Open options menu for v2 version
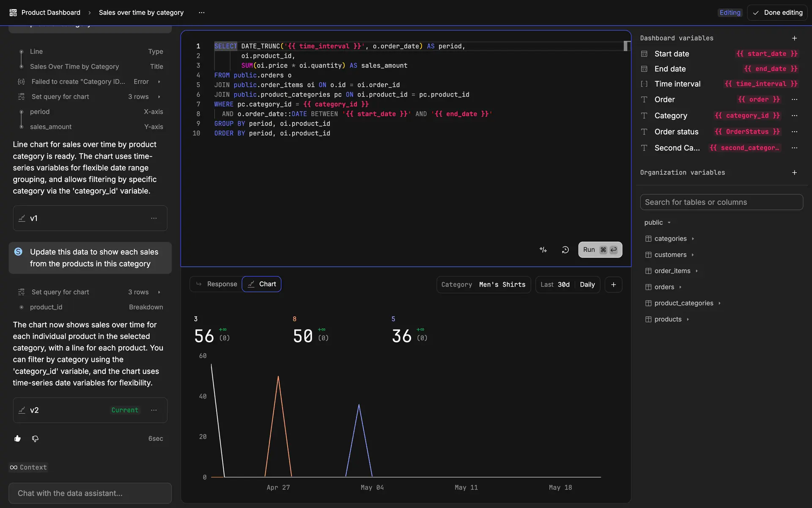The image size is (812, 508). (154, 410)
